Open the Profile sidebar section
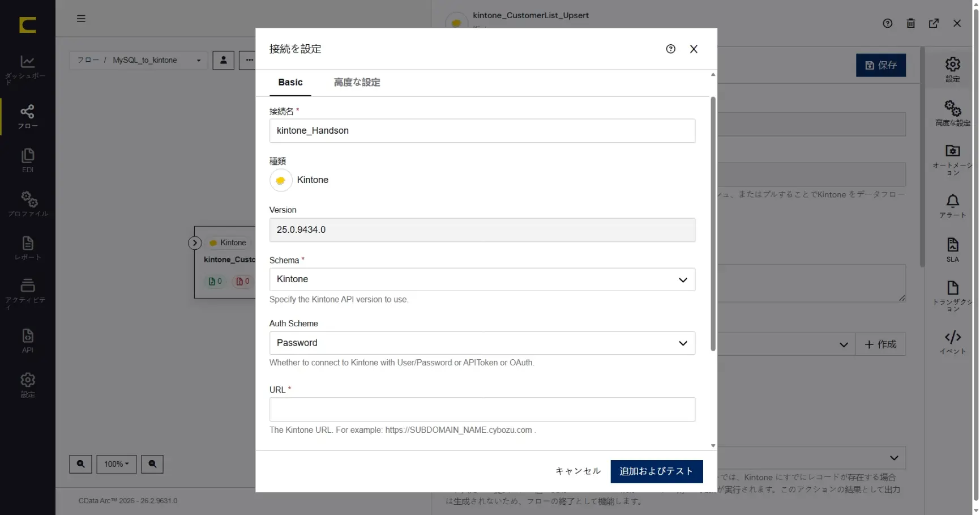Screen dimensions: 980x515 point(27,204)
